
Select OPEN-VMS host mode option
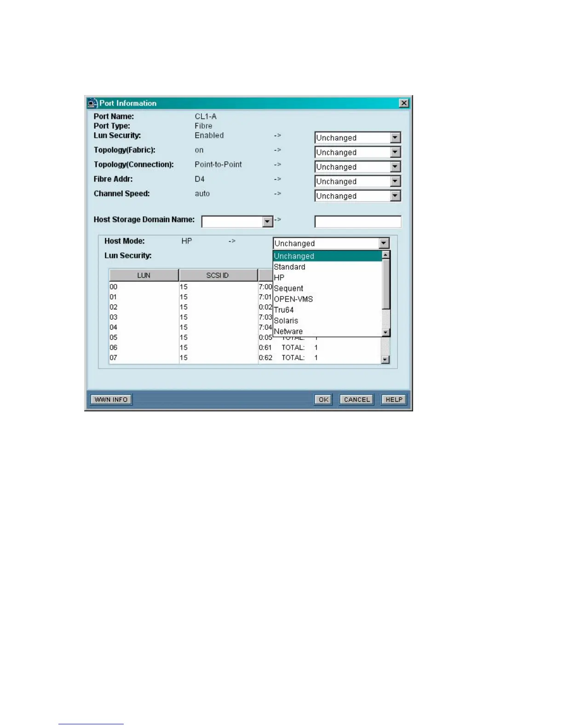[x=327, y=299]
